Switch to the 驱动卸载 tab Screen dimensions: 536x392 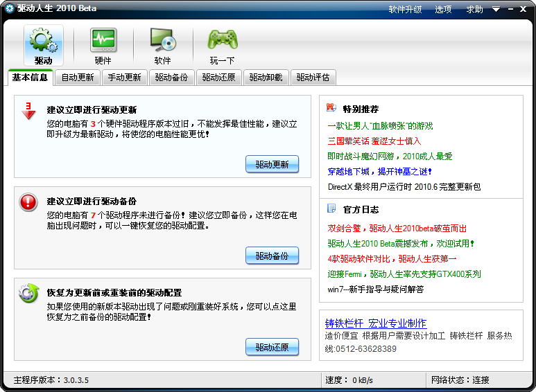tap(266, 78)
